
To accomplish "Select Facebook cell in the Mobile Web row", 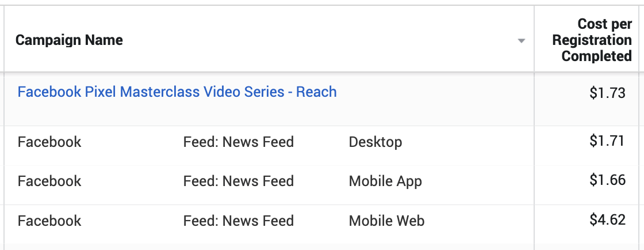I will click(x=49, y=221).
